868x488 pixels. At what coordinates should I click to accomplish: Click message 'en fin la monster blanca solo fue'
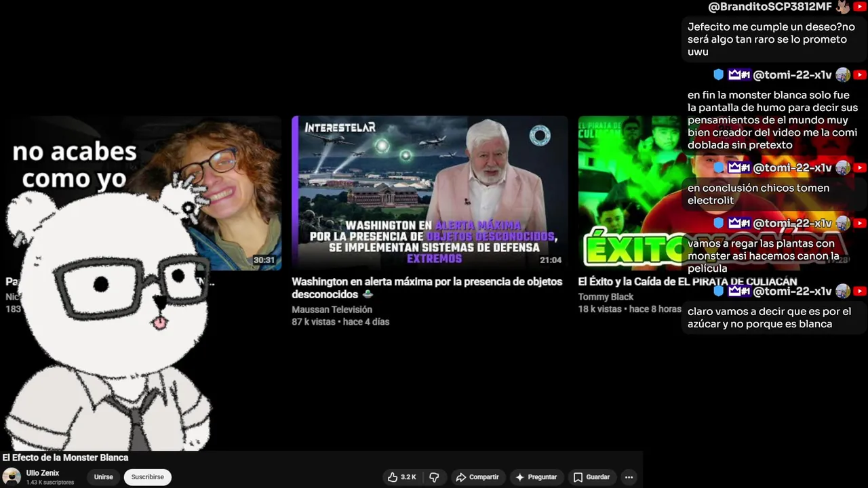772,120
